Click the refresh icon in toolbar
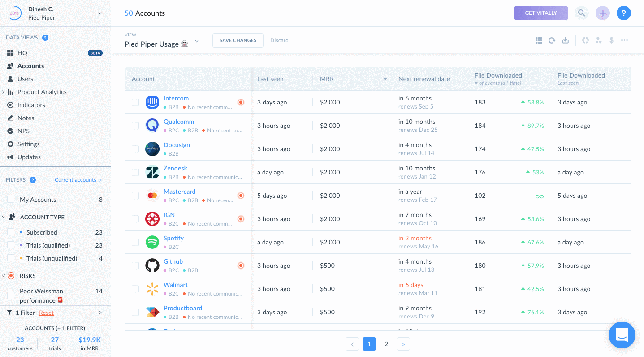 click(x=552, y=40)
